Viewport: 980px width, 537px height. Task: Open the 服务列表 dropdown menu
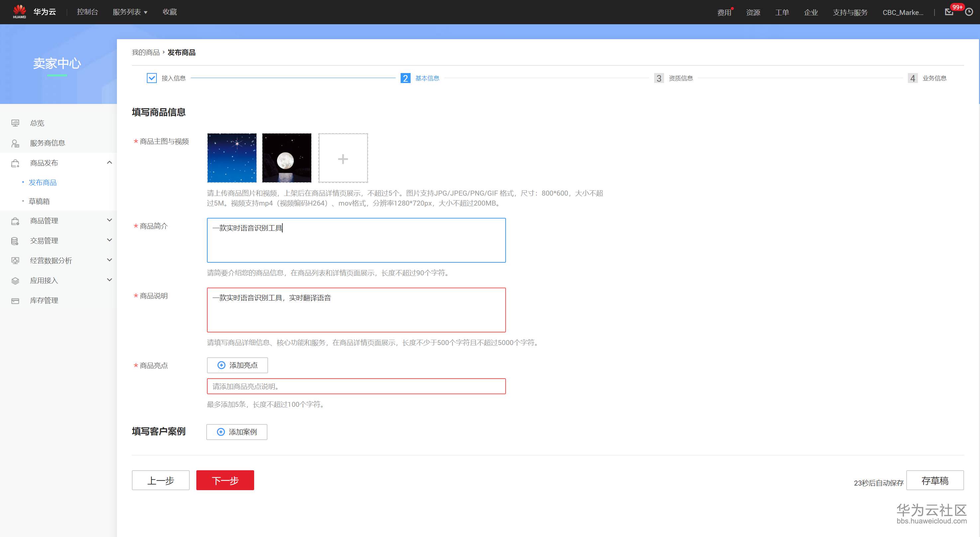coord(130,12)
